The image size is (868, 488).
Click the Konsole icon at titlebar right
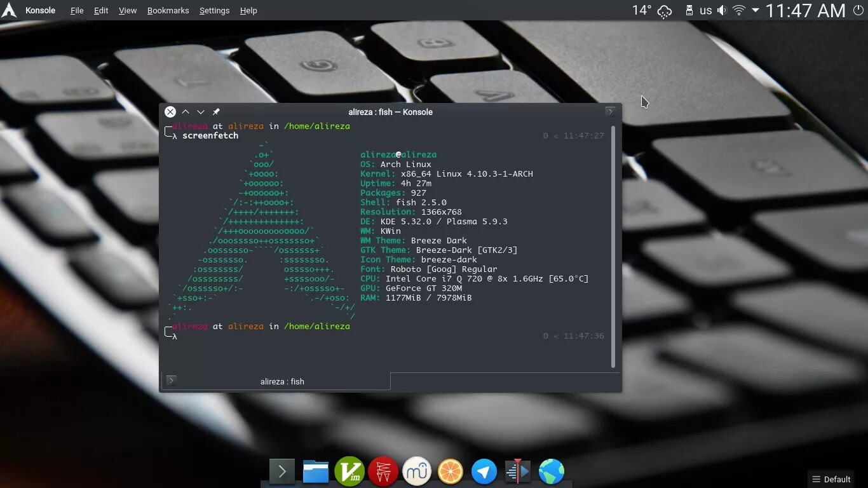[x=611, y=112]
